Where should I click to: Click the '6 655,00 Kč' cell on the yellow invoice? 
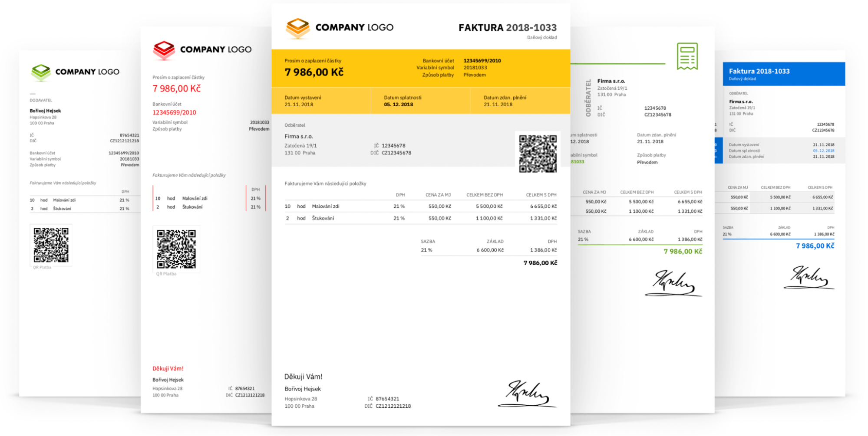point(543,207)
